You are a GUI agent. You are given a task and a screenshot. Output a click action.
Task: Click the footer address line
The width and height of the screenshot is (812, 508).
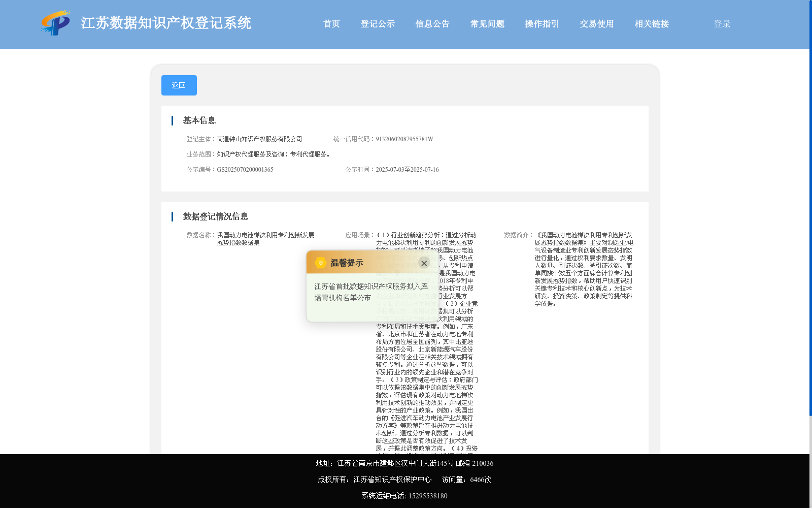(404, 463)
